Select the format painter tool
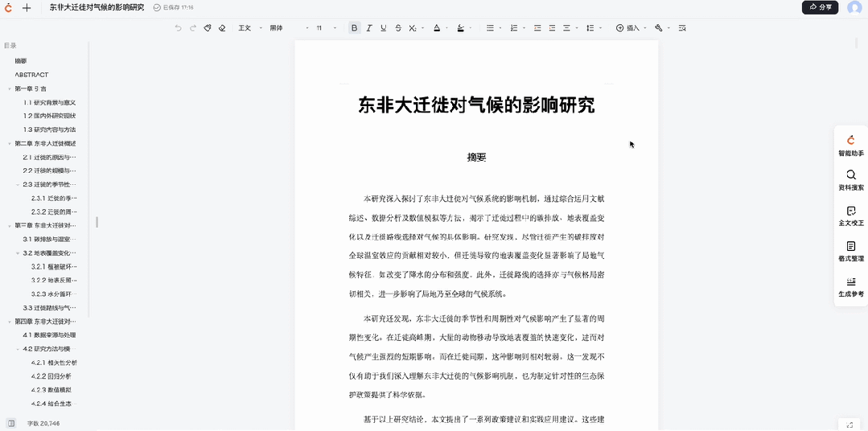This screenshot has height=431, width=868. [x=208, y=28]
